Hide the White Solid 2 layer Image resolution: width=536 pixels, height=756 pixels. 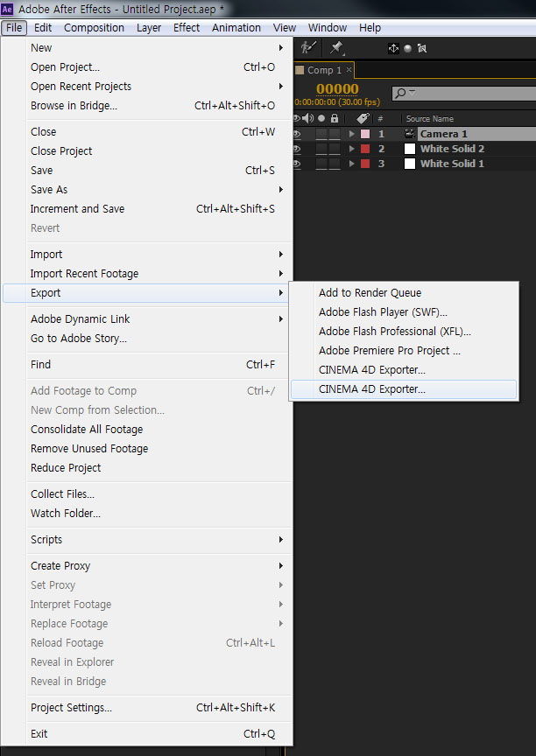[297, 149]
